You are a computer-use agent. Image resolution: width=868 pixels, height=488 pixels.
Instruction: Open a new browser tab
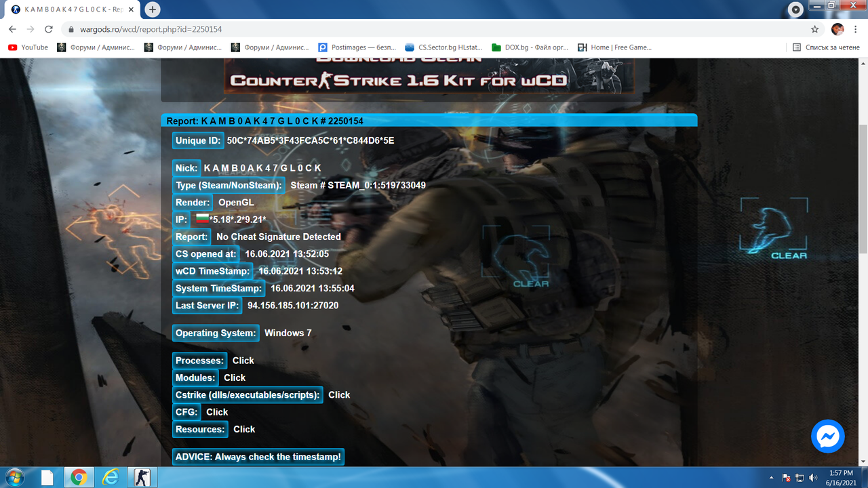pos(153,9)
